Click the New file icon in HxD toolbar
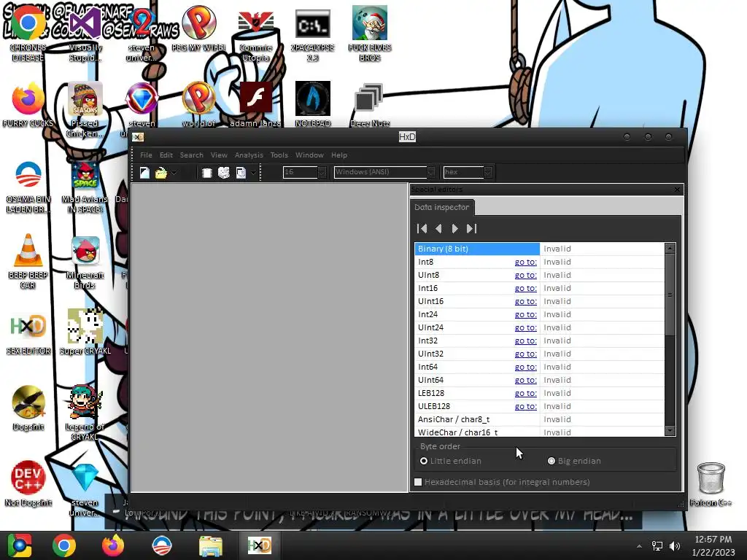Viewport: 747px width, 560px height. [144, 172]
